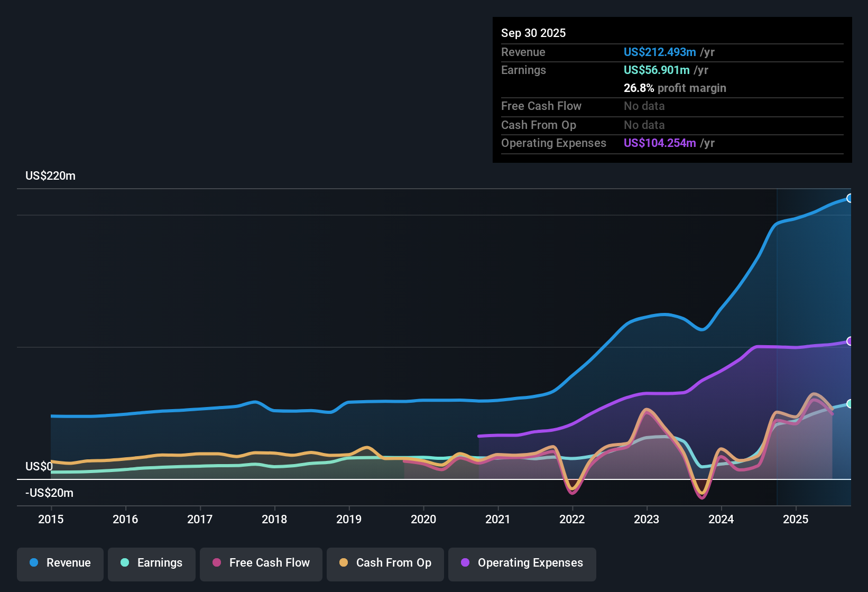Expand the Cash From Op tooltip row
Viewport: 868px width, 592px height.
[539, 125]
